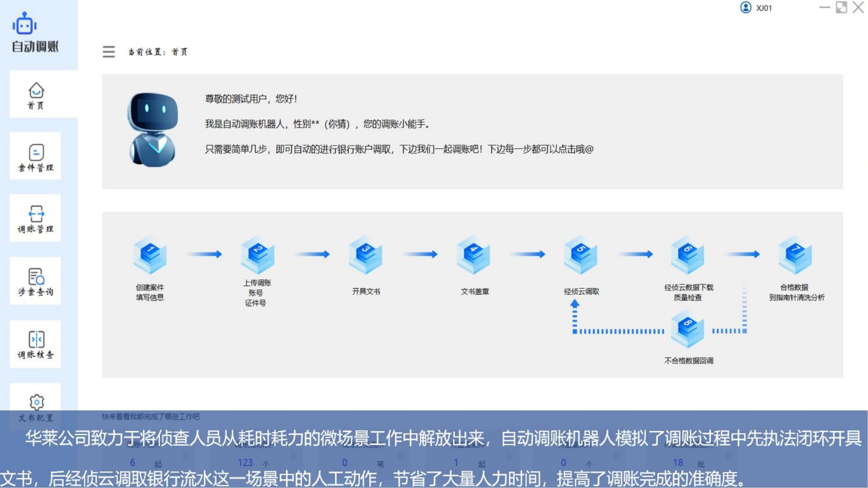Screen dimensions: 868x488
Task: Select step 1 创建案件 icon
Action: [x=150, y=255]
